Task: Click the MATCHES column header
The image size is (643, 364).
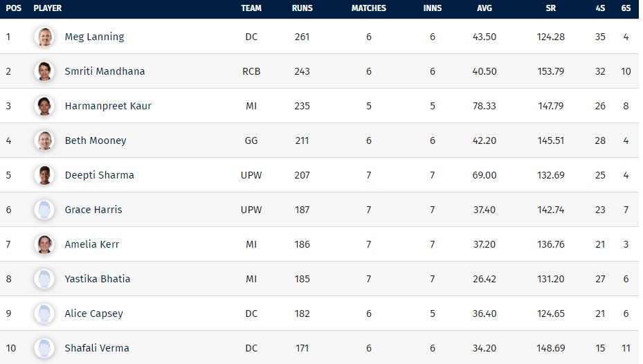Action: click(x=368, y=8)
